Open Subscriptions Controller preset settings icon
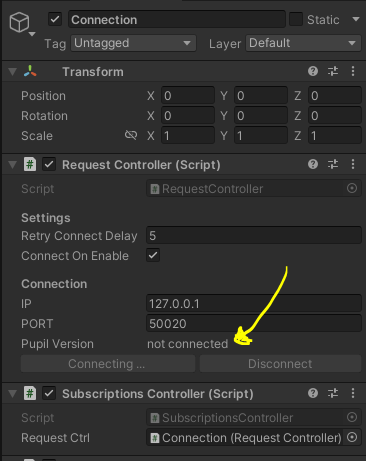This screenshot has width=366, height=461. tap(333, 393)
